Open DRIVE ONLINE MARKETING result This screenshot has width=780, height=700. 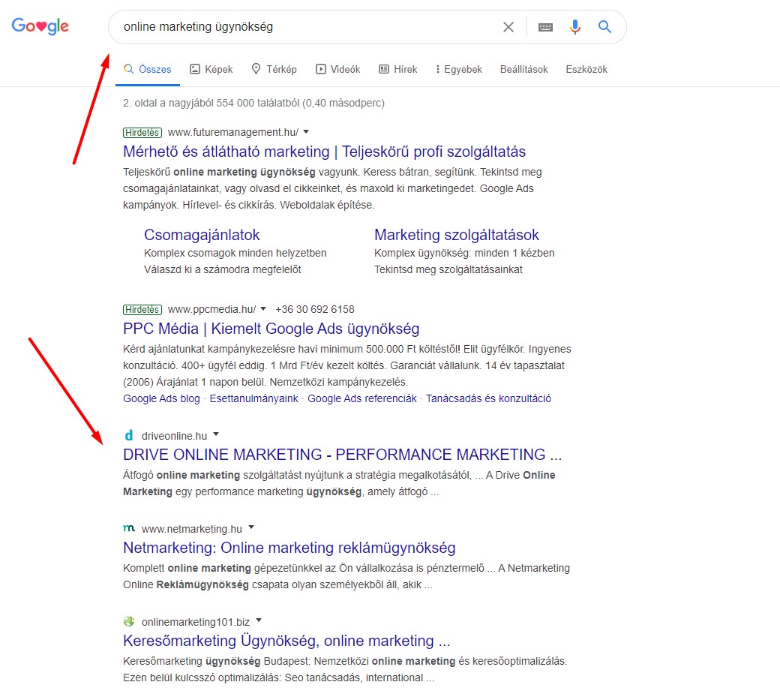pos(342,454)
